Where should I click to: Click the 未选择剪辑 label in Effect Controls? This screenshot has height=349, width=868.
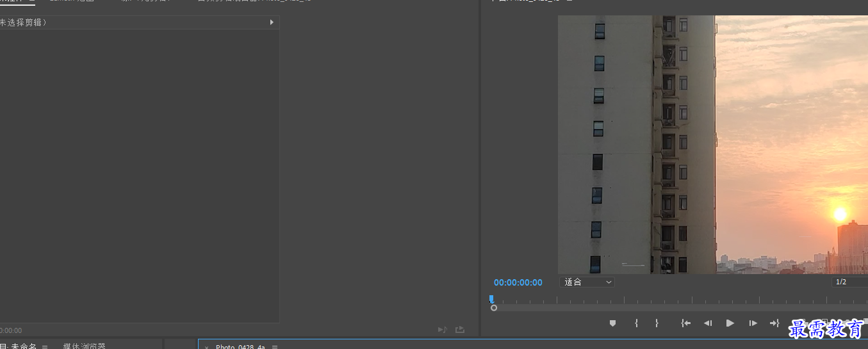pyautogui.click(x=23, y=22)
